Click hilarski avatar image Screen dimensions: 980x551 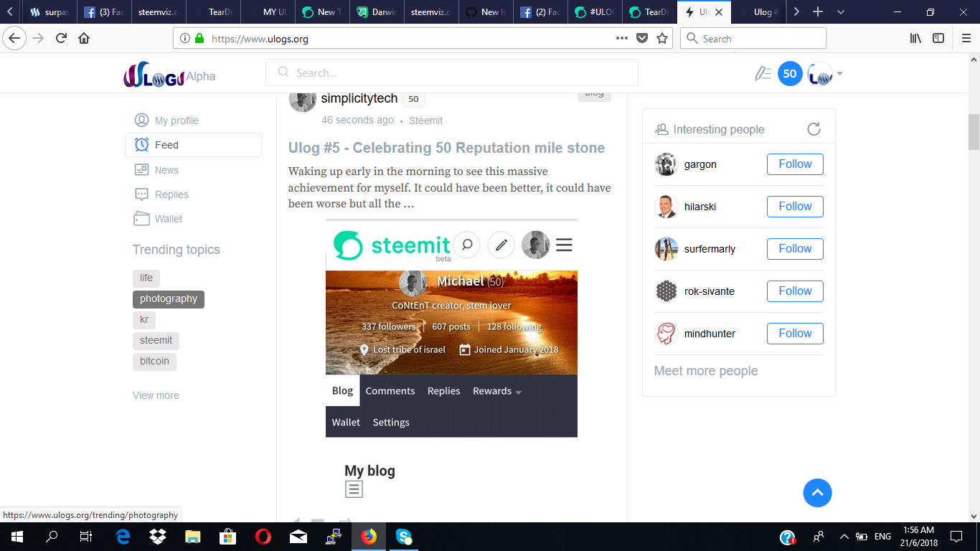pos(666,207)
